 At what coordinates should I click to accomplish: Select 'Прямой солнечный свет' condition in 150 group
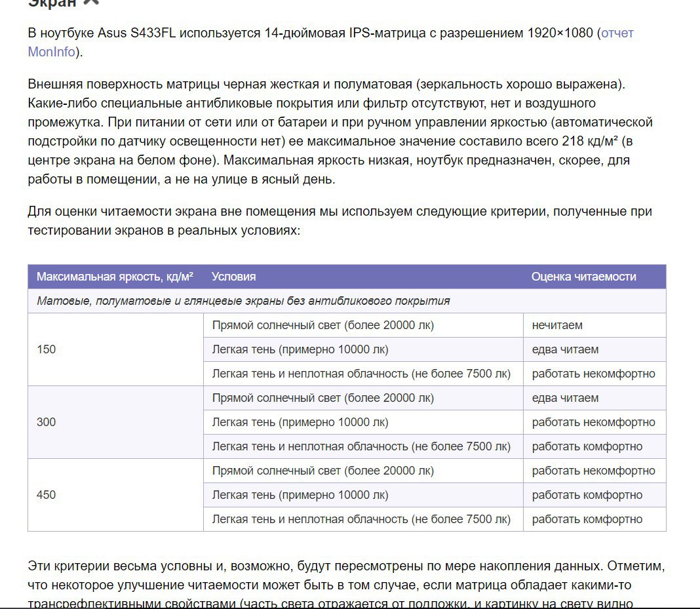(363, 325)
